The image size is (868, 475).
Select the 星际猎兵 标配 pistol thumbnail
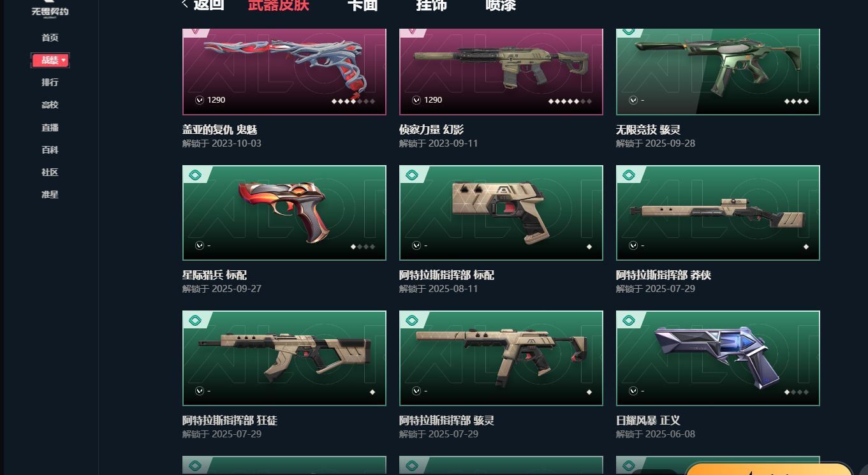(x=284, y=213)
